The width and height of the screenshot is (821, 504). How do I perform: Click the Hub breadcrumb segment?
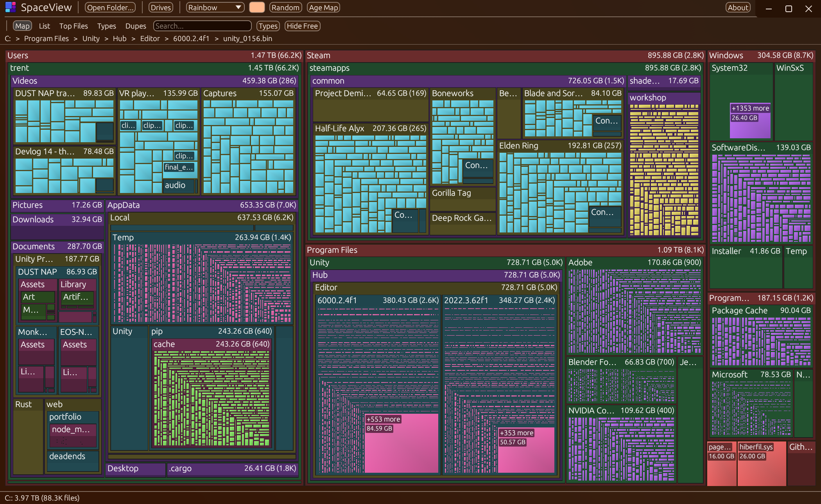[x=120, y=38]
